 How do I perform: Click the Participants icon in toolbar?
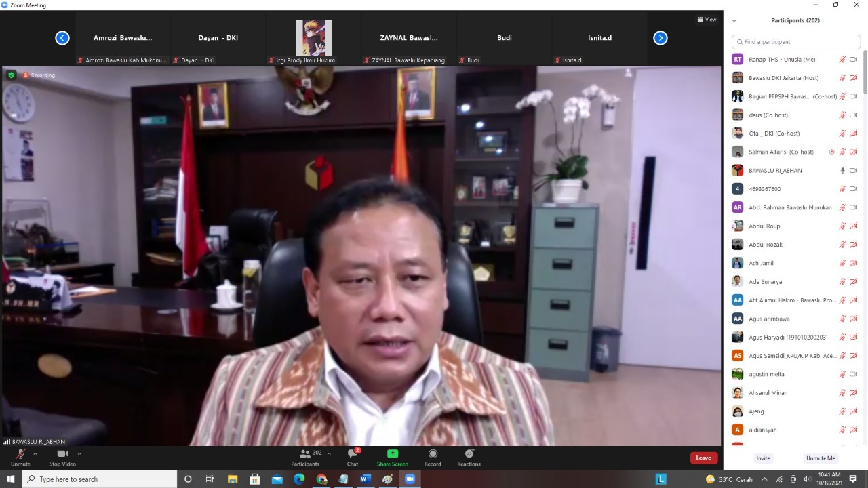click(x=305, y=454)
